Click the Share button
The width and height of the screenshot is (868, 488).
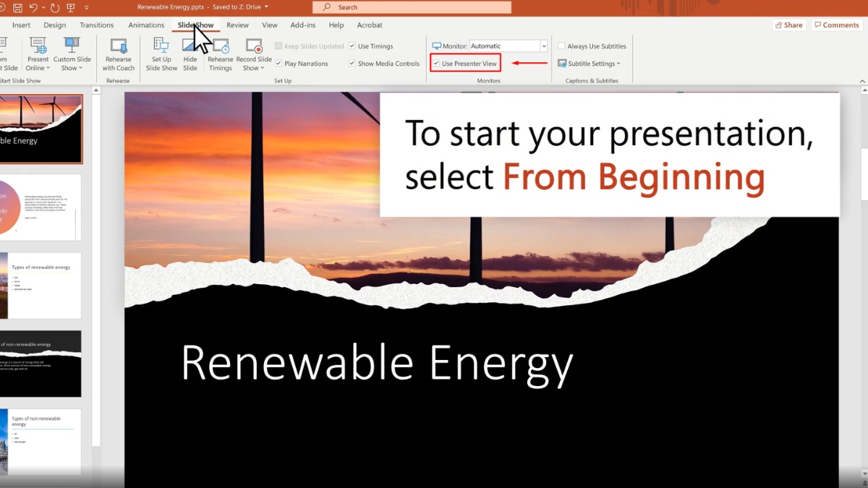[x=788, y=25]
